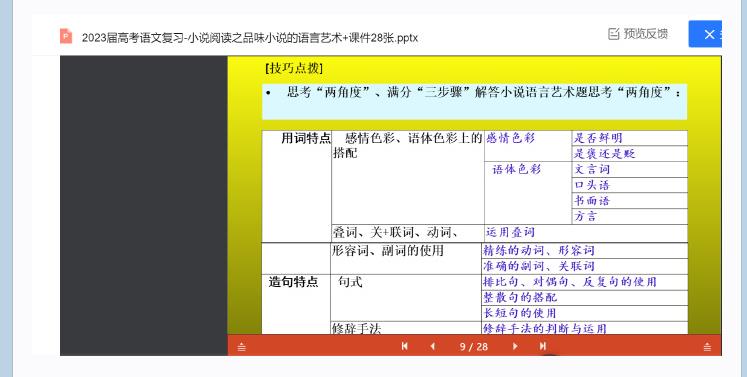Click the 9 / 28 page indicator
The width and height of the screenshot is (747, 377).
(x=474, y=347)
